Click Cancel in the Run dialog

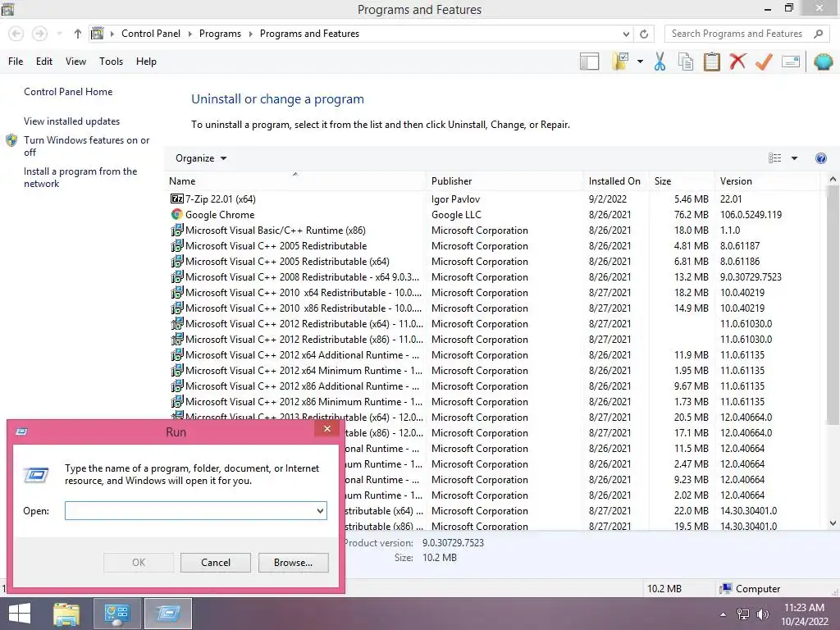pyautogui.click(x=216, y=563)
